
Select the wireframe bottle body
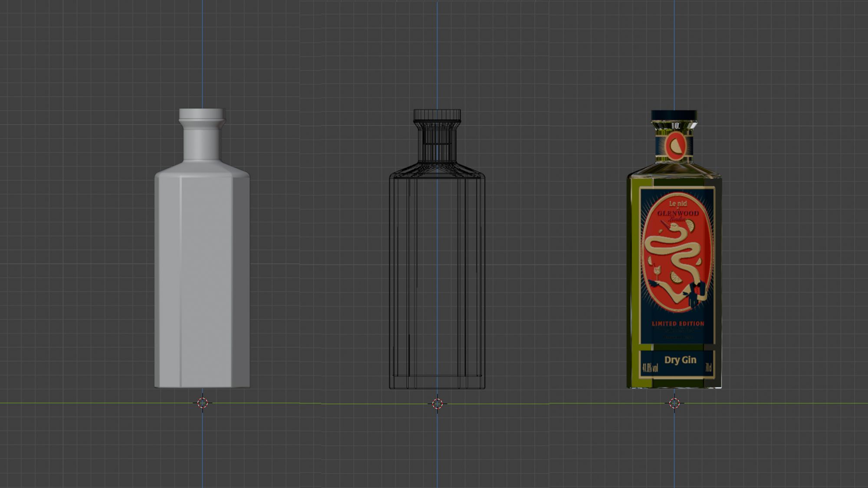[x=437, y=278]
